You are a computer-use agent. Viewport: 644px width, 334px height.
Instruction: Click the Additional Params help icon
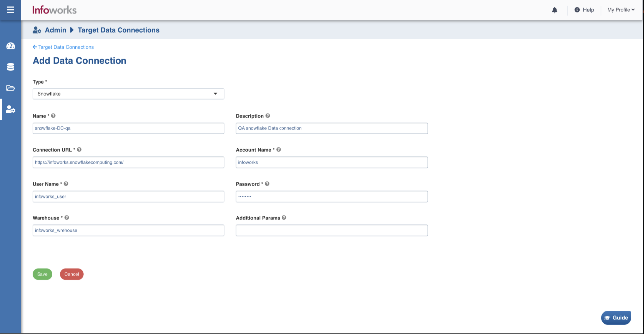click(x=284, y=218)
